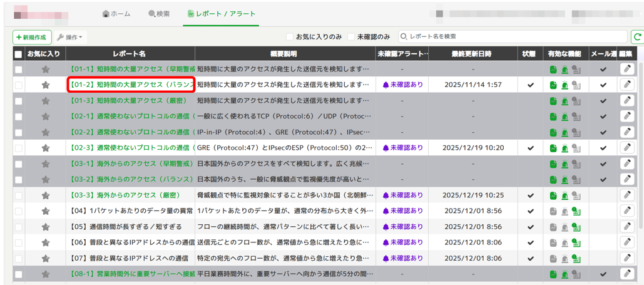Image resolution: width=644 pixels, height=285 pixels.
Task: View 未確認あり alerts for 【01-2】 row
Action: [x=403, y=85]
